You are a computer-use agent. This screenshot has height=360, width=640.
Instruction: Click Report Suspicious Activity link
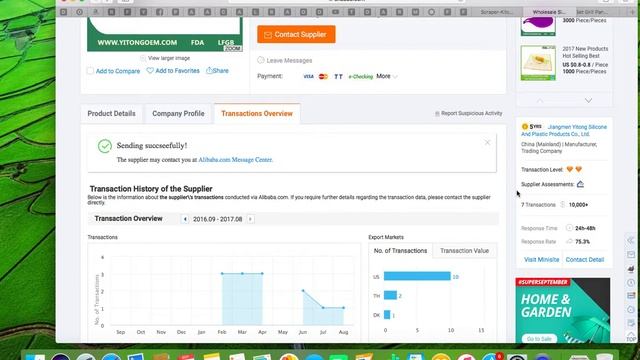pyautogui.click(x=469, y=113)
